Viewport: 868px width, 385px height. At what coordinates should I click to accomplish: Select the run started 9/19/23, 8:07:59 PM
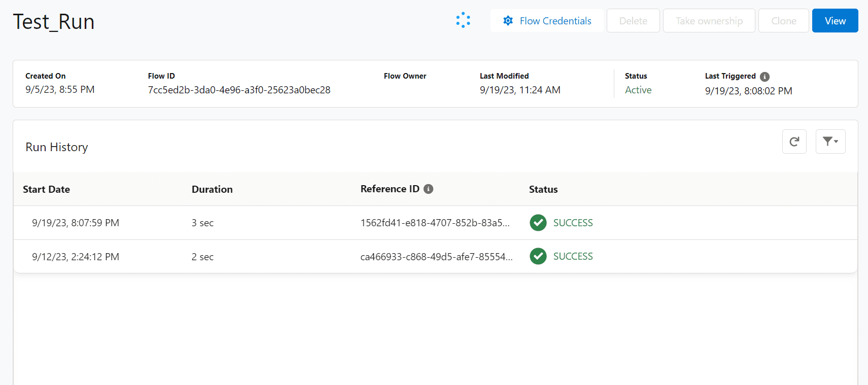435,223
